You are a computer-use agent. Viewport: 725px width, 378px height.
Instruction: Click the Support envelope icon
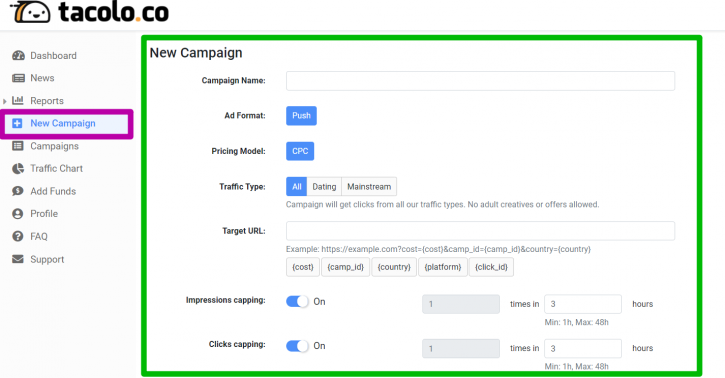[x=18, y=259]
